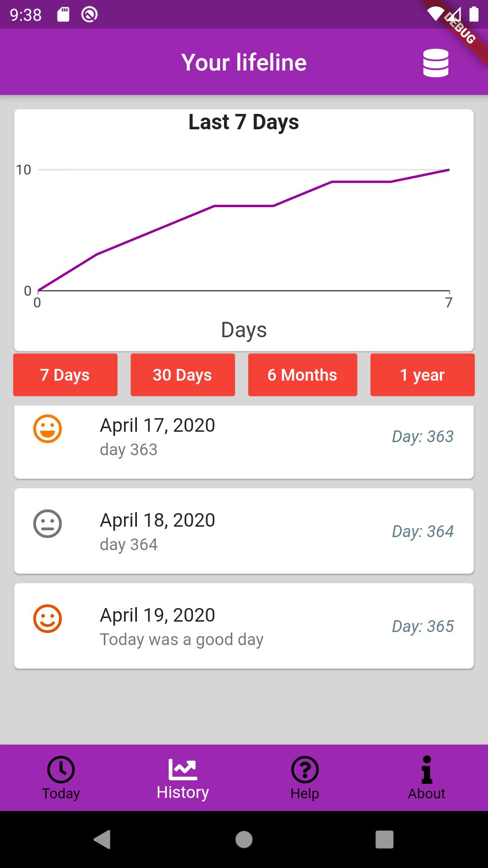The width and height of the screenshot is (488, 868).
Task: Click the smiley face on April 19
Action: (47, 618)
